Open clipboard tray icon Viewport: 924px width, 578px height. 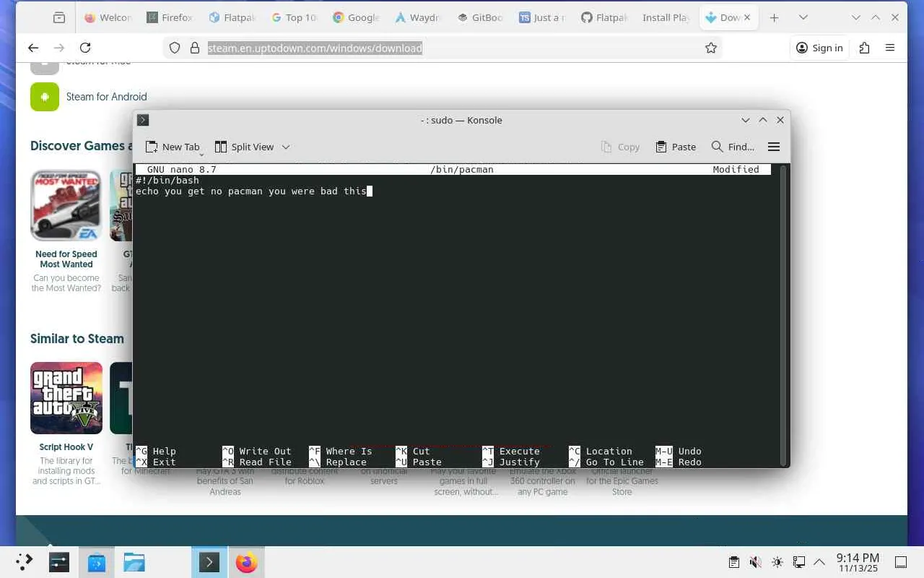point(734,562)
